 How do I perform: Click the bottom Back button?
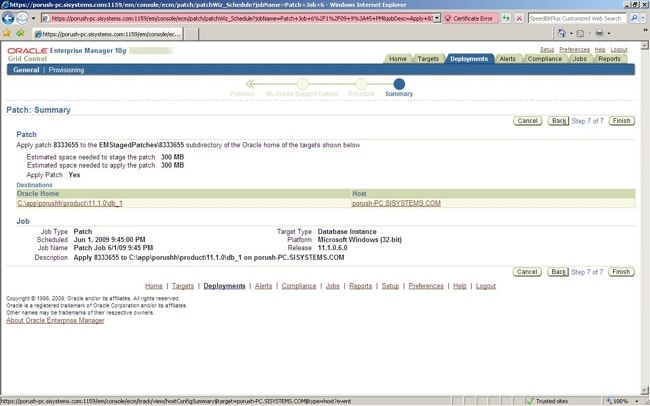[x=558, y=272]
